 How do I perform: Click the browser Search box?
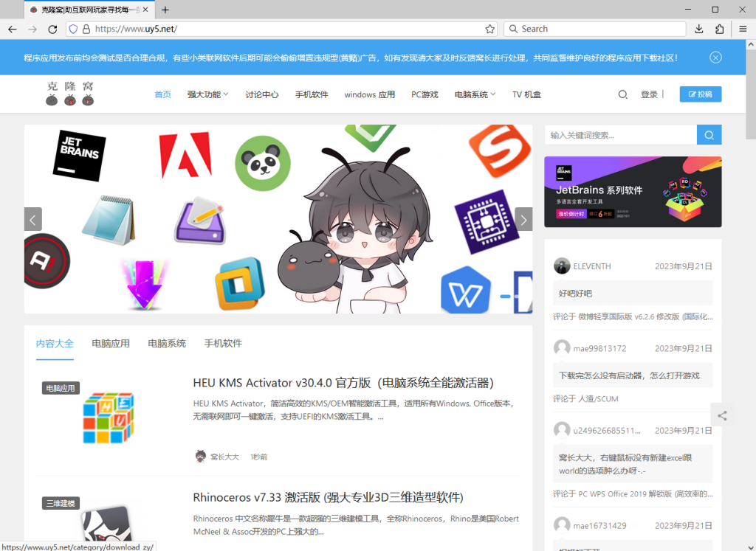594,29
